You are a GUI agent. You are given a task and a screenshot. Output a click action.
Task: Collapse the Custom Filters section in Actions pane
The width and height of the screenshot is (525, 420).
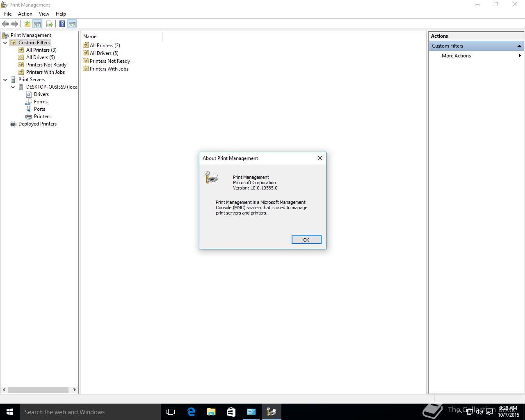(519, 46)
